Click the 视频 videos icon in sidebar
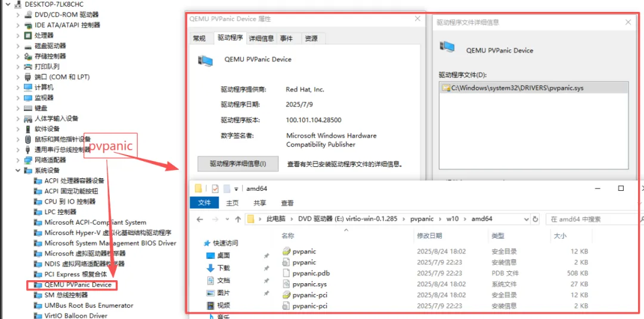 (210, 305)
